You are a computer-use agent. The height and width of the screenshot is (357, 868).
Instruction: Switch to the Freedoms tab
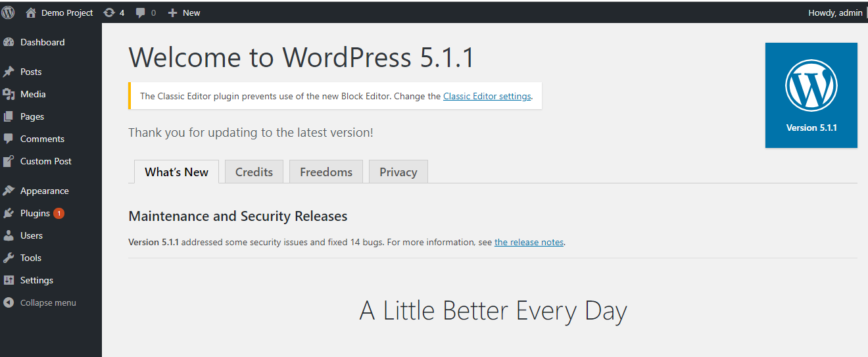[x=326, y=172]
